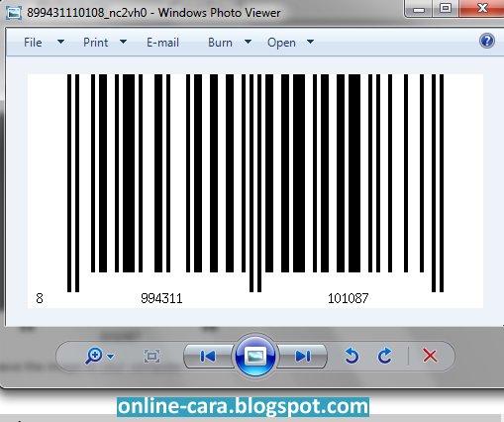
Task: Click the Actual size fit icon
Action: coord(151,356)
